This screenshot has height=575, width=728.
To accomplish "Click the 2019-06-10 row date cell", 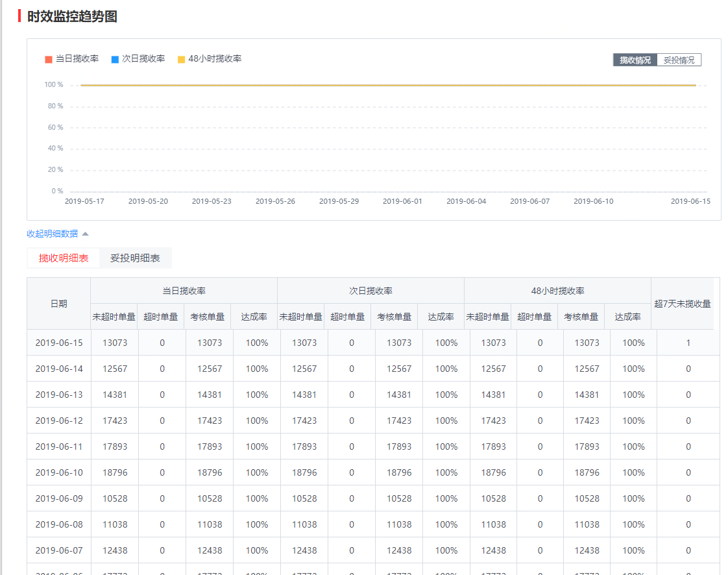I will (x=59, y=472).
